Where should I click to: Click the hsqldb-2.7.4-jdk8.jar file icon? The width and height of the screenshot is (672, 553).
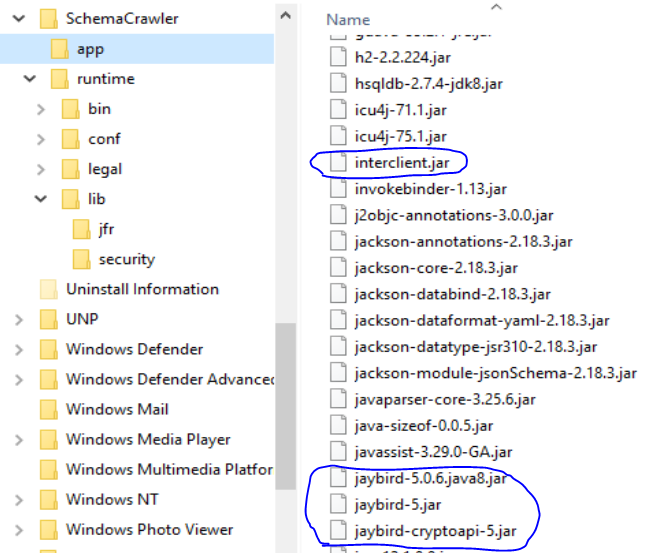tap(338, 83)
